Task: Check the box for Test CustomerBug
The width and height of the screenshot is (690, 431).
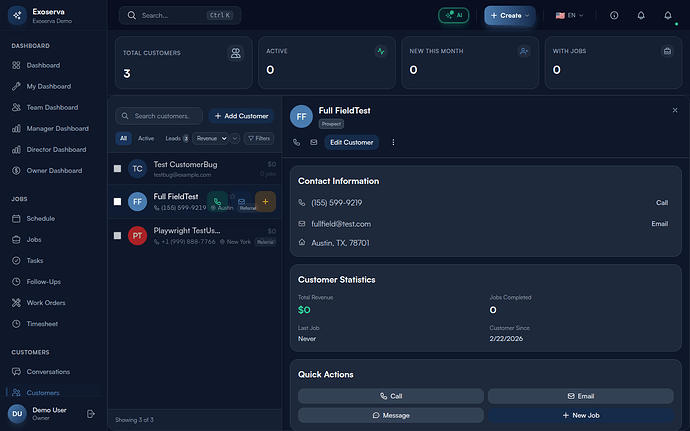Action: tap(117, 168)
